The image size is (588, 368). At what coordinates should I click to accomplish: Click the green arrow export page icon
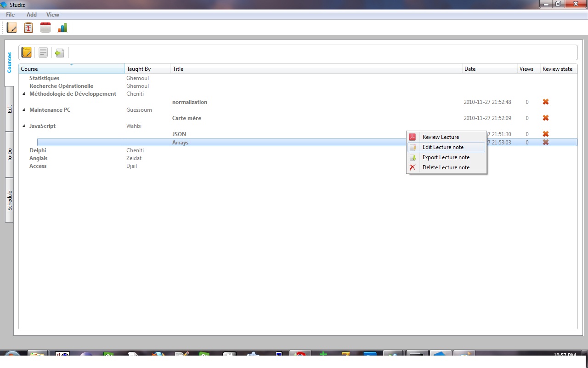pos(59,52)
